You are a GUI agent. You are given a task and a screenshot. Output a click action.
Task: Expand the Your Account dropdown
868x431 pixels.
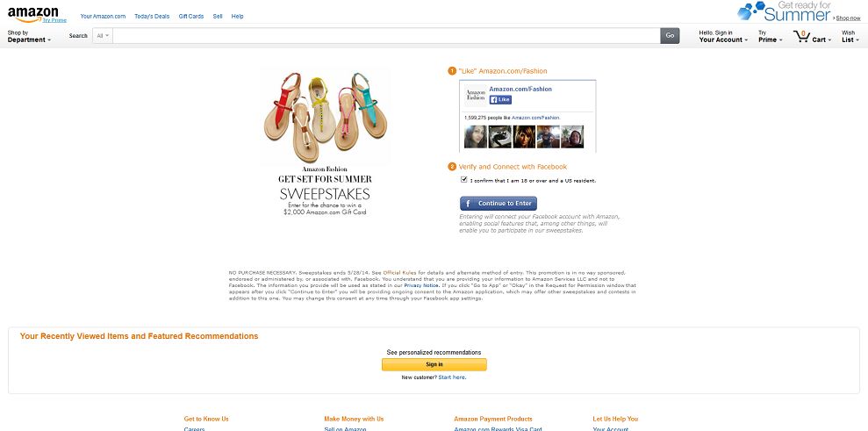click(723, 37)
